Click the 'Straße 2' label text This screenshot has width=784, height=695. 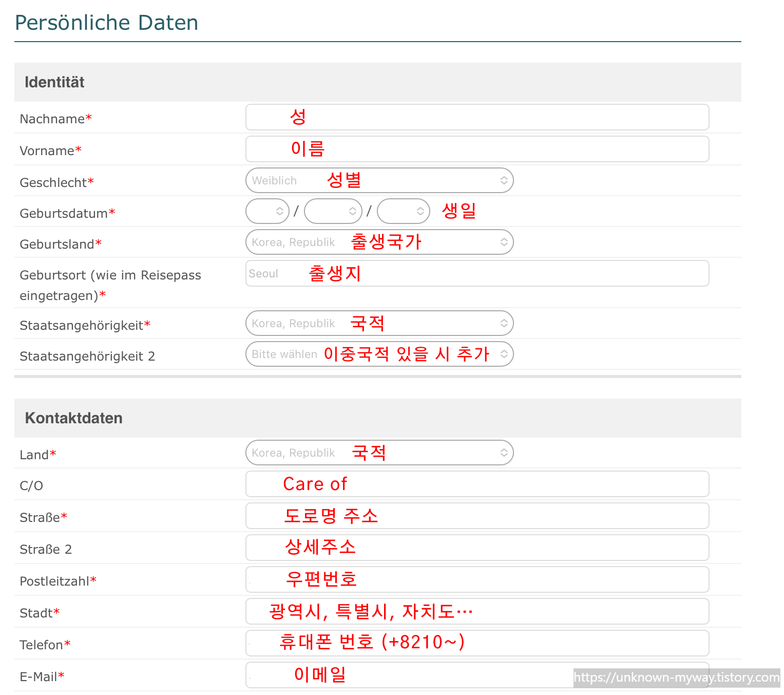[x=46, y=550]
